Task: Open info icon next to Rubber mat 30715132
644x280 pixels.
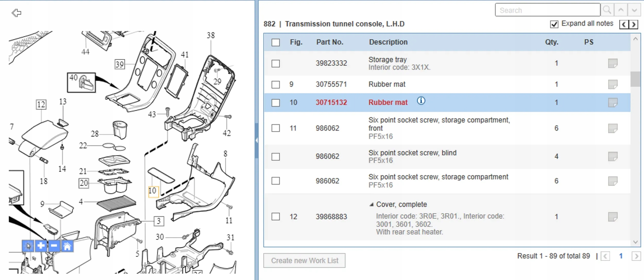Action: click(x=421, y=101)
